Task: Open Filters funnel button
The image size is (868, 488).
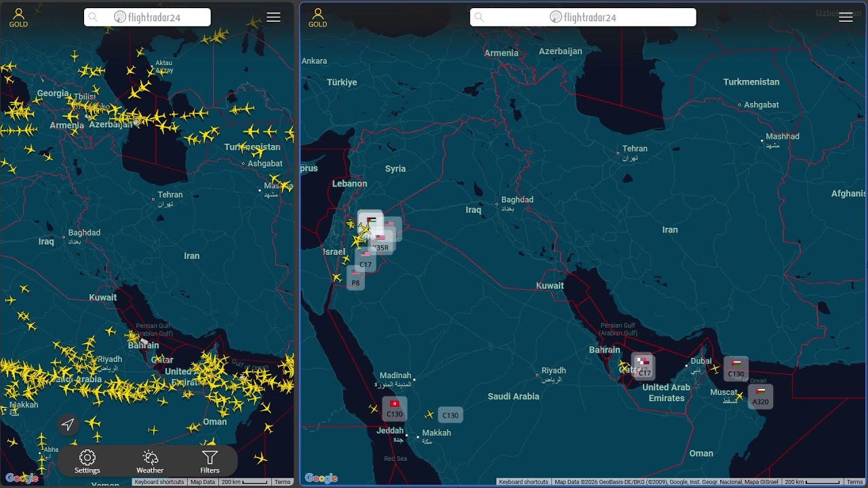Action: click(x=210, y=462)
